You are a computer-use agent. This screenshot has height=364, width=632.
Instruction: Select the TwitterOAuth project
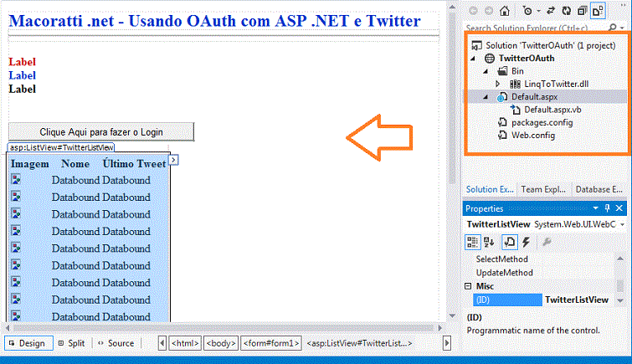pyautogui.click(x=527, y=59)
